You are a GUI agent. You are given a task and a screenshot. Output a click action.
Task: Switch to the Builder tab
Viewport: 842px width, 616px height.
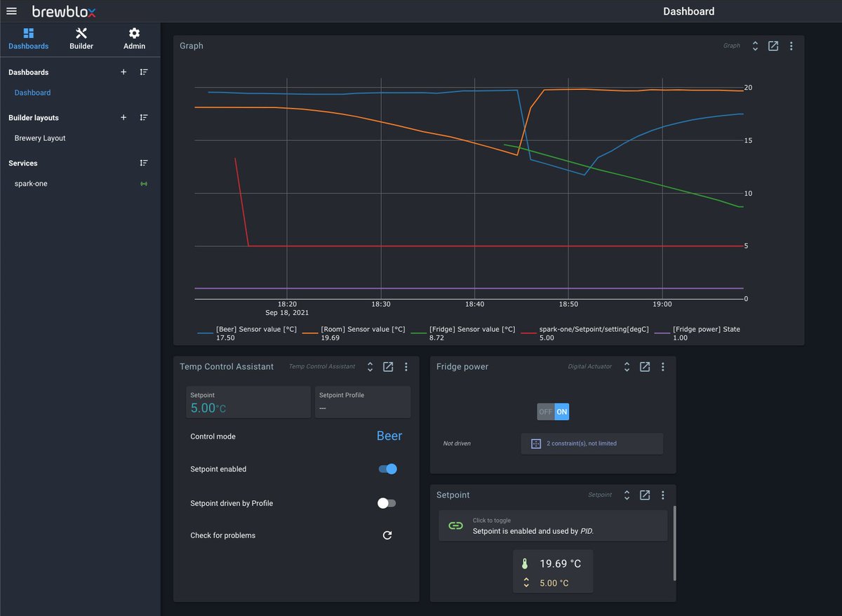pyautogui.click(x=81, y=39)
